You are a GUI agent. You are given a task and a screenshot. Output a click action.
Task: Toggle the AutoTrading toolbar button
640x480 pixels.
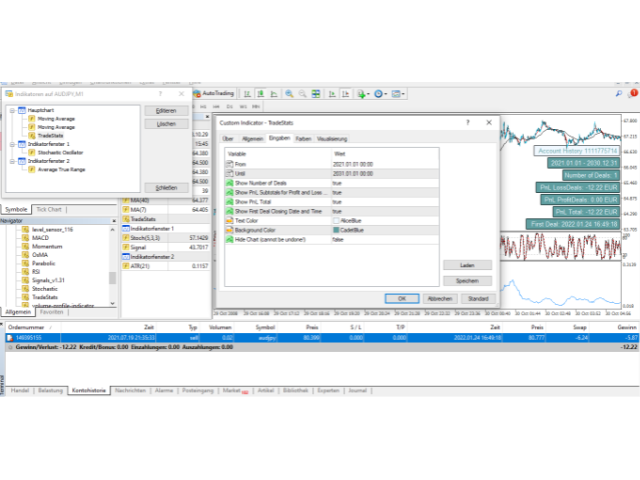coord(214,93)
